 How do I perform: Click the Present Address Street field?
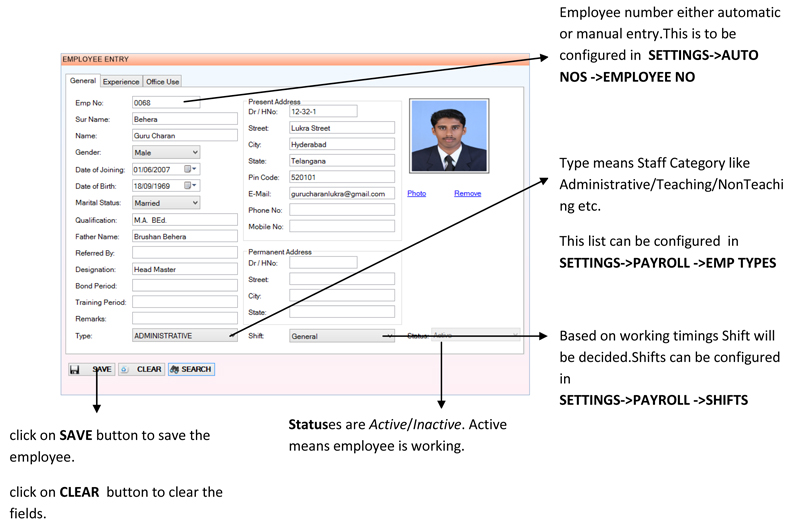point(342,128)
